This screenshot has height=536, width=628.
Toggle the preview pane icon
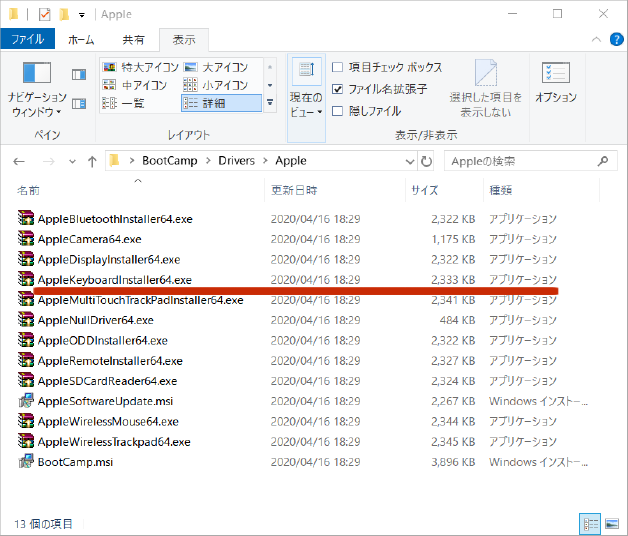point(79,75)
